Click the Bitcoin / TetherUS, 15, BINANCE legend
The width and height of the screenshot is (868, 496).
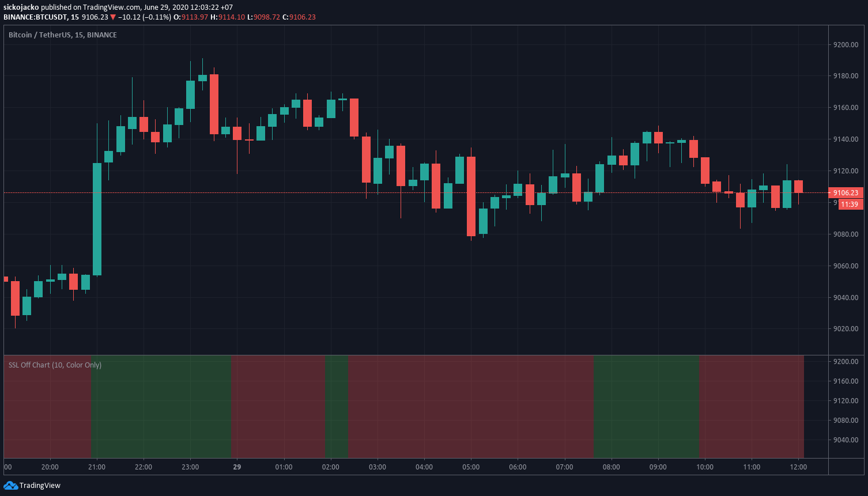63,35
